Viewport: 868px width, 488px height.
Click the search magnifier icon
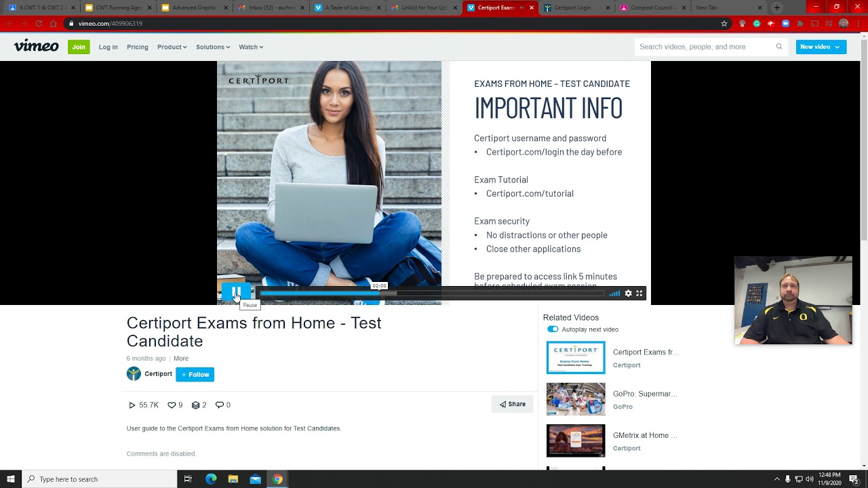[779, 47]
